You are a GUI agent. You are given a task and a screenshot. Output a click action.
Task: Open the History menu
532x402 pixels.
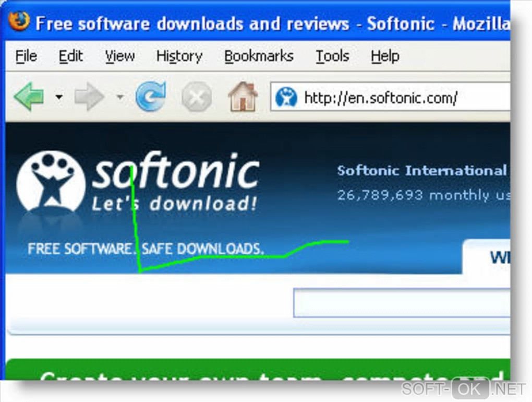pos(179,56)
